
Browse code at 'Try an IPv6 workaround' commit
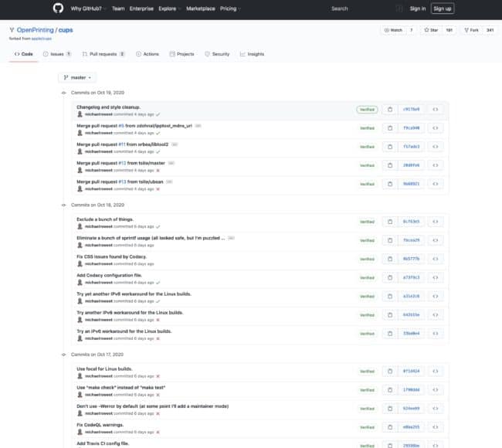click(436, 334)
